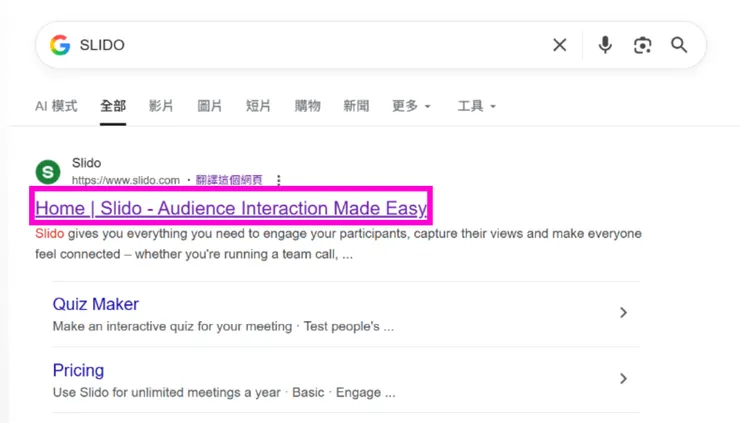This screenshot has width=740, height=423.
Task: Start voice search with microphone
Action: point(604,45)
